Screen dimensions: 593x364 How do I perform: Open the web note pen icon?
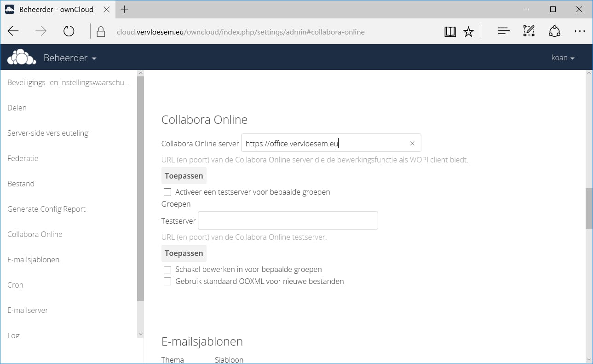[529, 31]
